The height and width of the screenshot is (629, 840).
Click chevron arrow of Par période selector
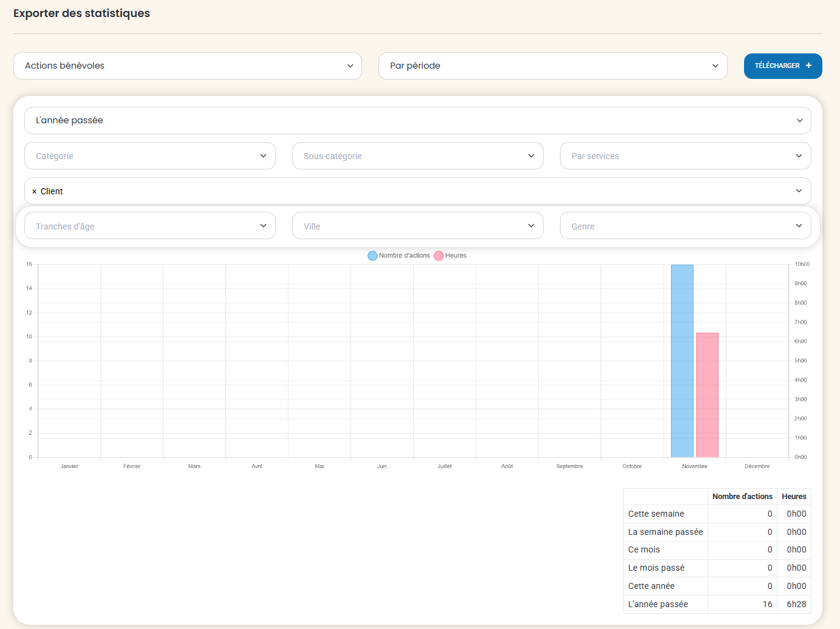[x=715, y=66]
